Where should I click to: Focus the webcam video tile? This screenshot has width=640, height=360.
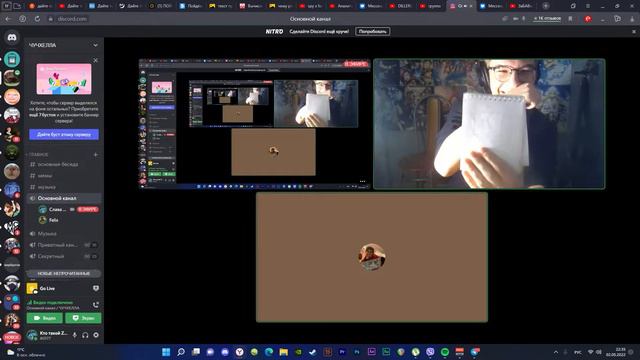click(489, 124)
